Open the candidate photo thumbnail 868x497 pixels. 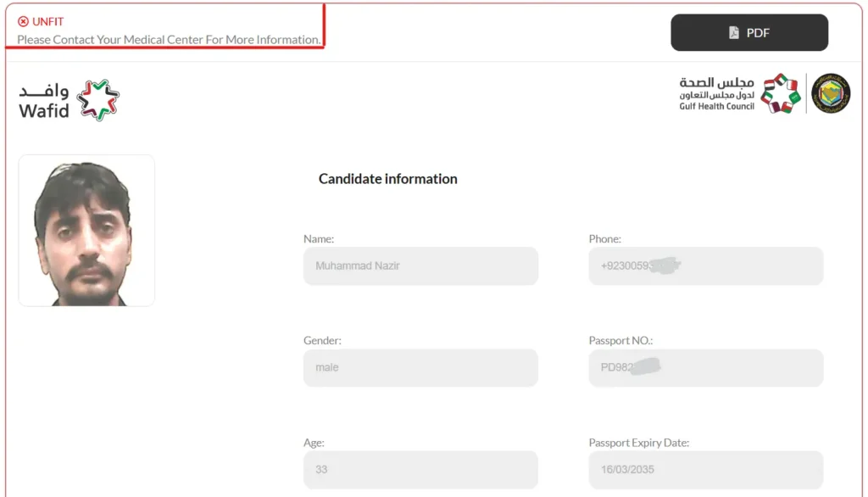[x=86, y=230]
